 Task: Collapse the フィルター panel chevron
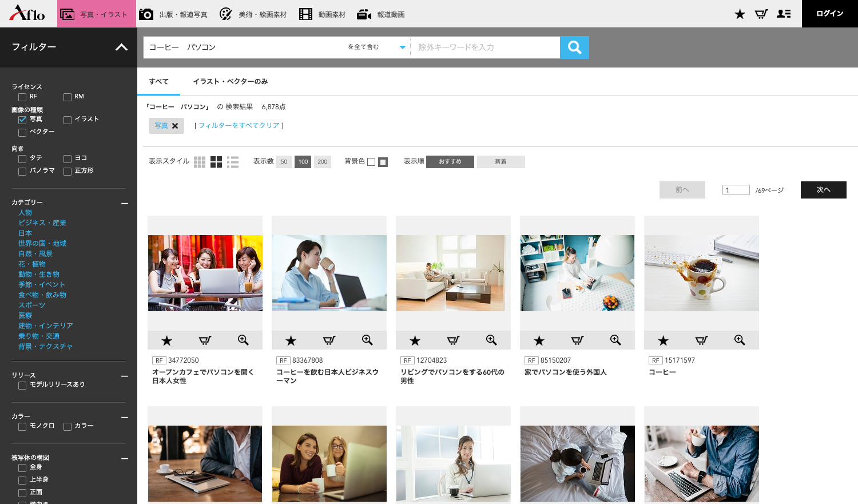(x=121, y=47)
